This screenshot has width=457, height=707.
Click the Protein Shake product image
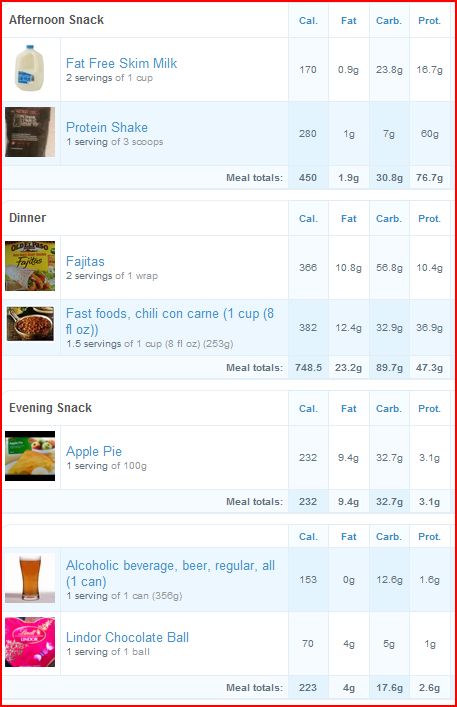pos(30,132)
